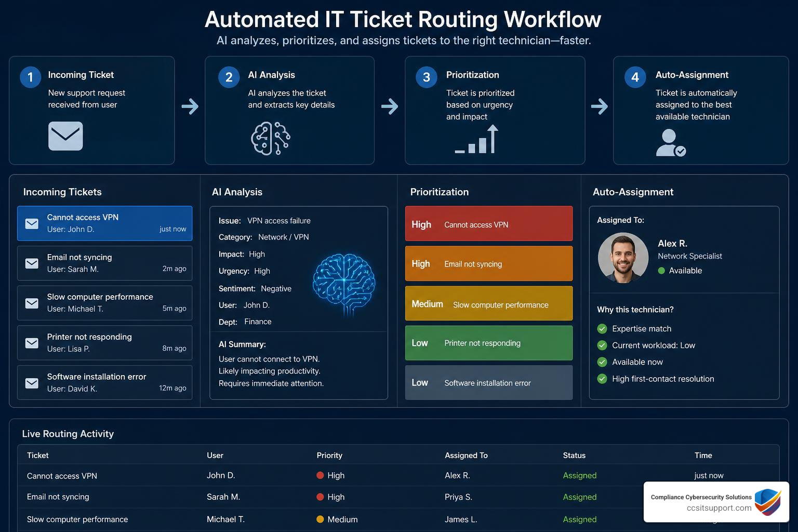Click the Priority column header

329,455
